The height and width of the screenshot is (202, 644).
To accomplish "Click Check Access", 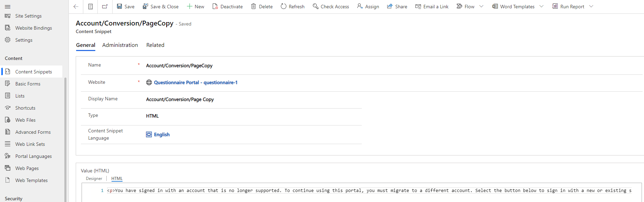I will point(331,7).
